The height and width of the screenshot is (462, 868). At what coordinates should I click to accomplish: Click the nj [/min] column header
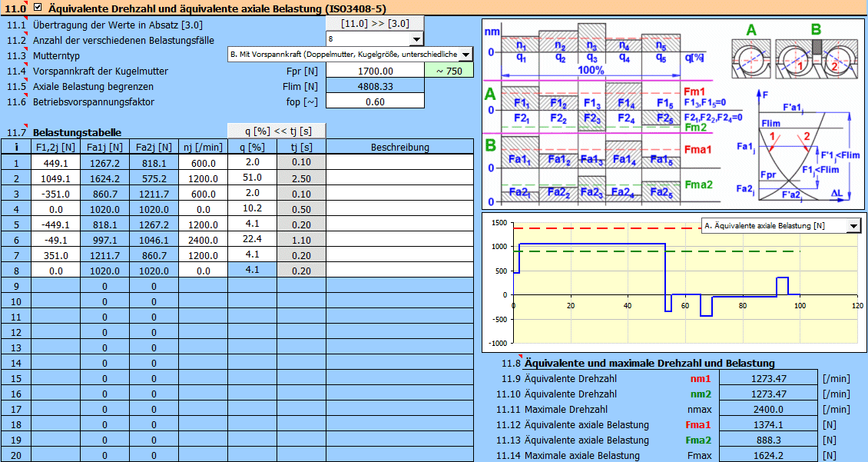click(203, 147)
